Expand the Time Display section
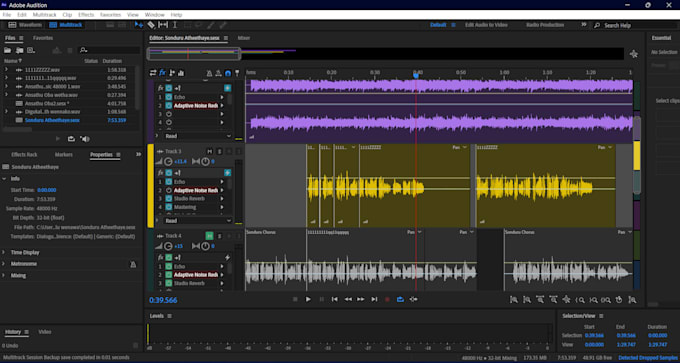The image size is (680, 363). pos(4,252)
